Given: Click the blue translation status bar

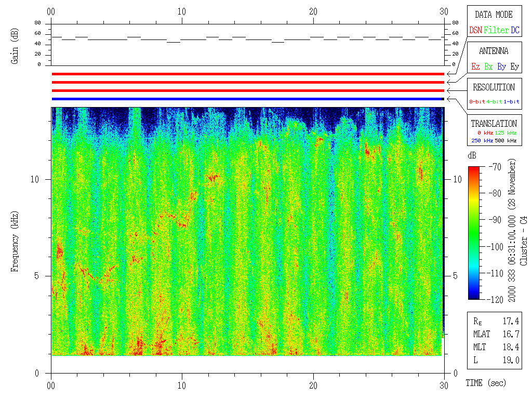Looking at the screenshot, I should 247,99.
